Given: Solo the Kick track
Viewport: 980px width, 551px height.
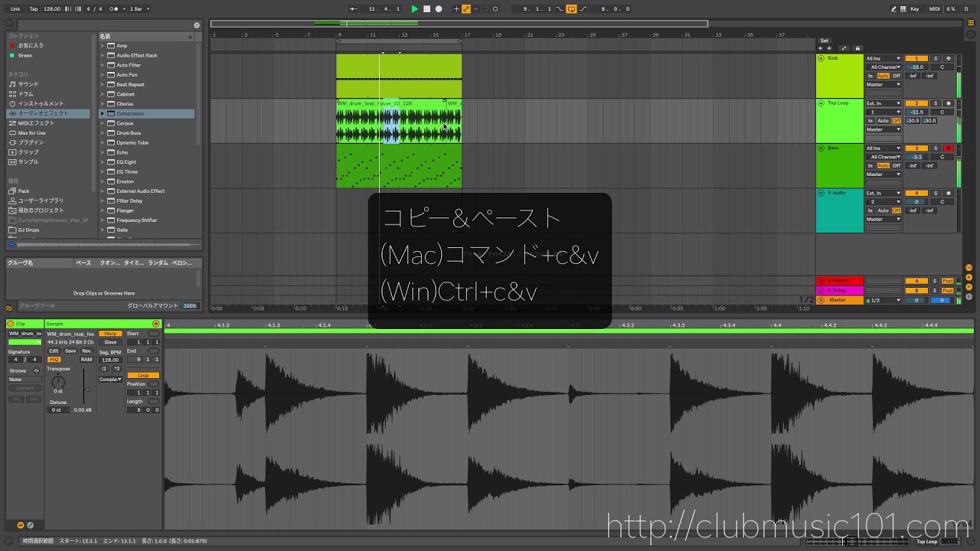Looking at the screenshot, I should 936,58.
